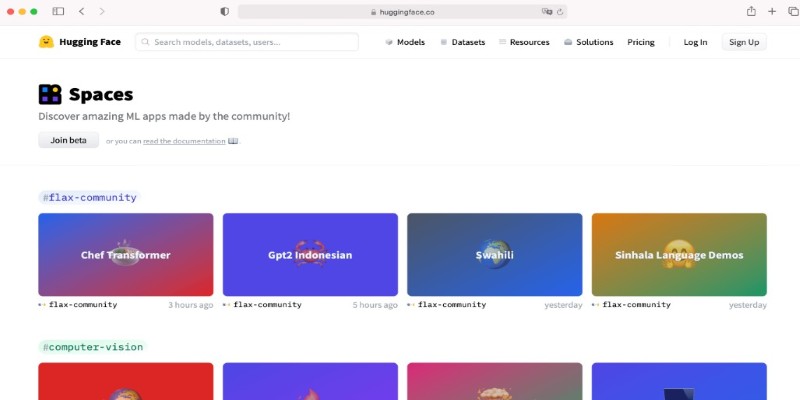Focus the search models, datasets, users field
800x400 pixels.
(x=247, y=42)
